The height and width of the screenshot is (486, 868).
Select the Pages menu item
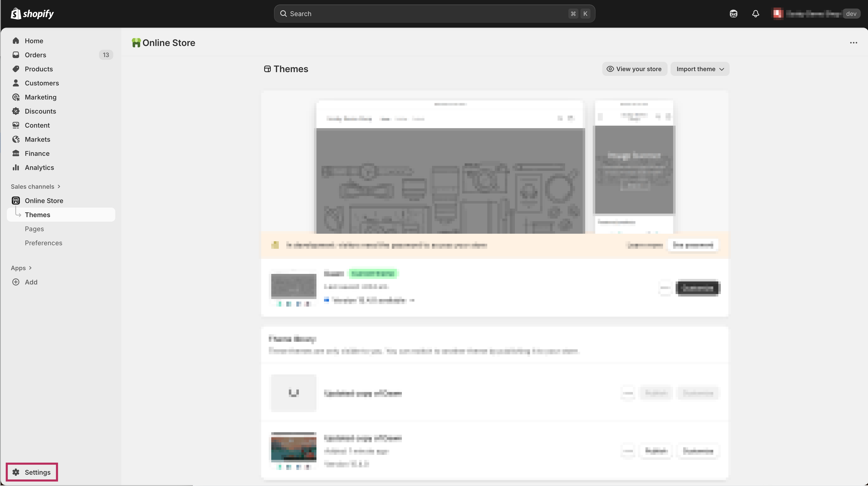[x=34, y=229]
